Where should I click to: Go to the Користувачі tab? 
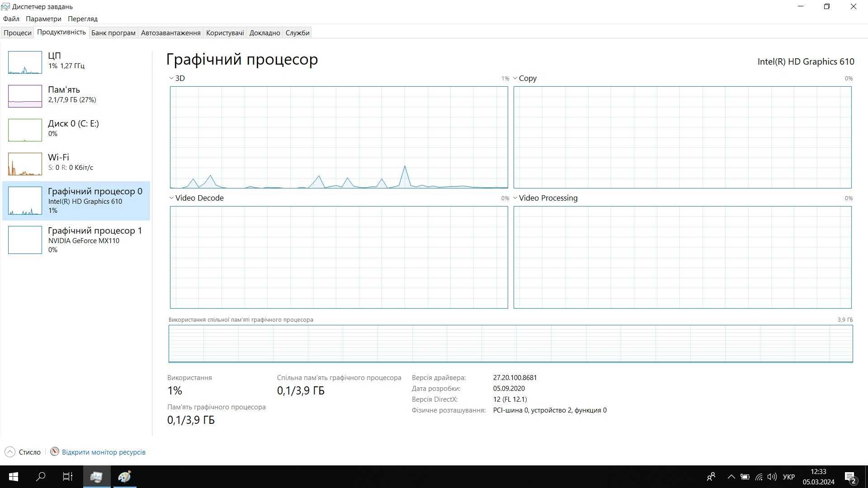point(225,33)
